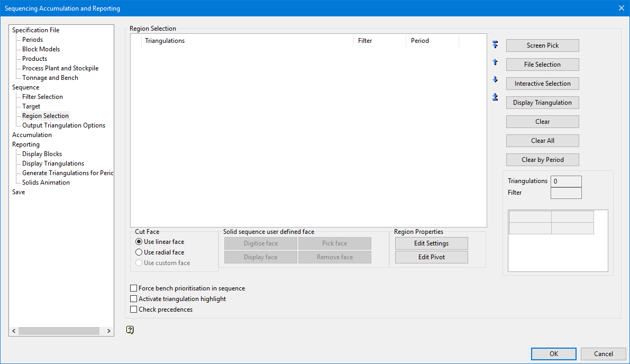
Task: Select Use radial face option
Action: click(139, 252)
